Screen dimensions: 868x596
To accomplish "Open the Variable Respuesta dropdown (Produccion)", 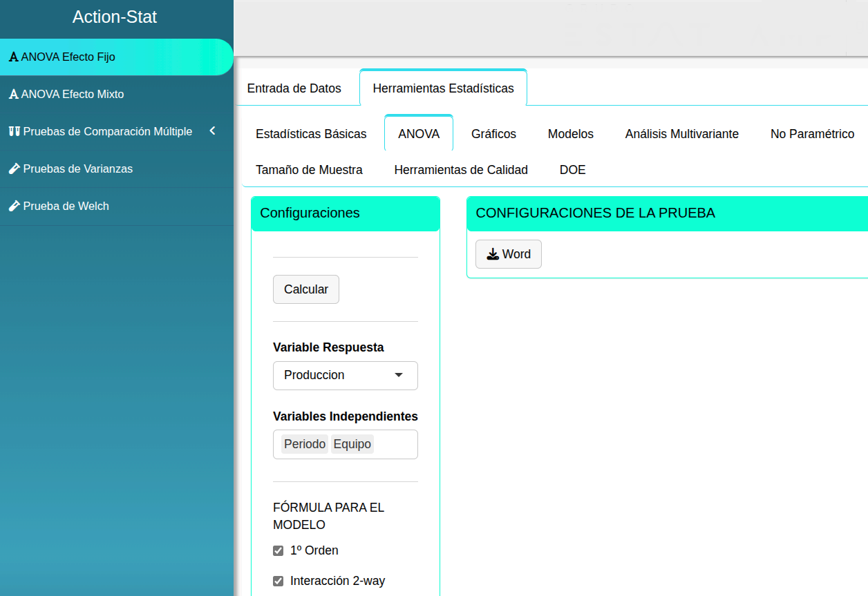I will tap(346, 376).
